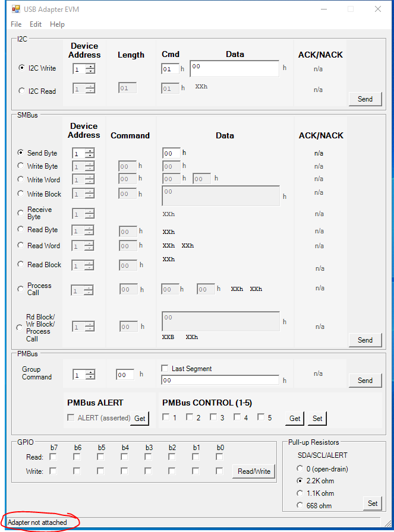This screenshot has width=394, height=532.
Task: Click Get for PMBus ALERT
Action: [140, 419]
